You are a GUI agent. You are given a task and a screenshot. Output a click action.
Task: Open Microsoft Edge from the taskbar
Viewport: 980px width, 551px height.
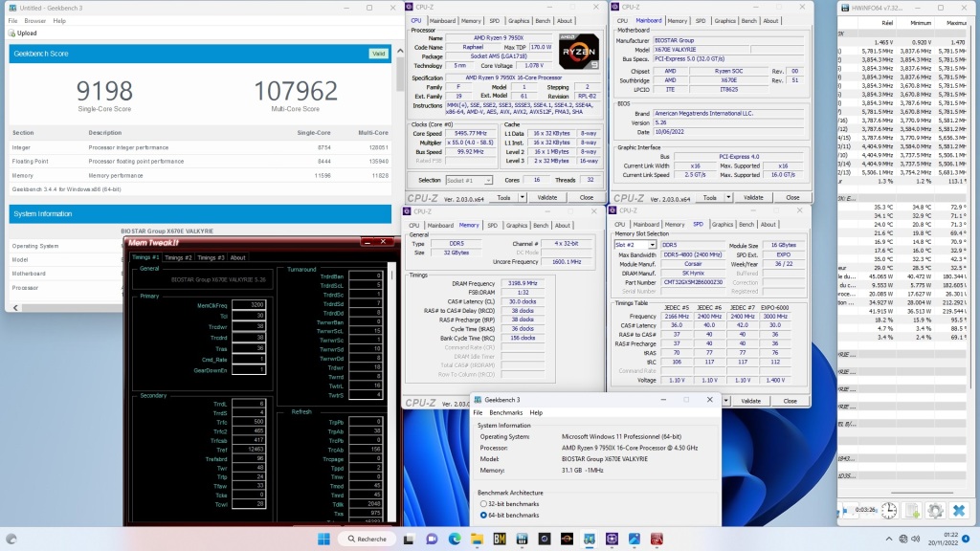[x=455, y=539]
